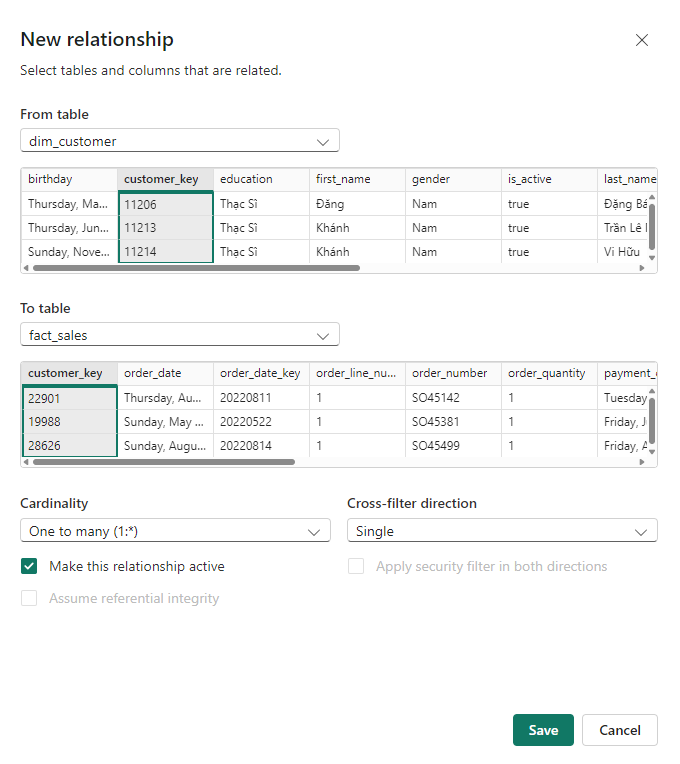Viewport: 680px width, 764px height.
Task: Select is_active column header
Action: point(549,179)
